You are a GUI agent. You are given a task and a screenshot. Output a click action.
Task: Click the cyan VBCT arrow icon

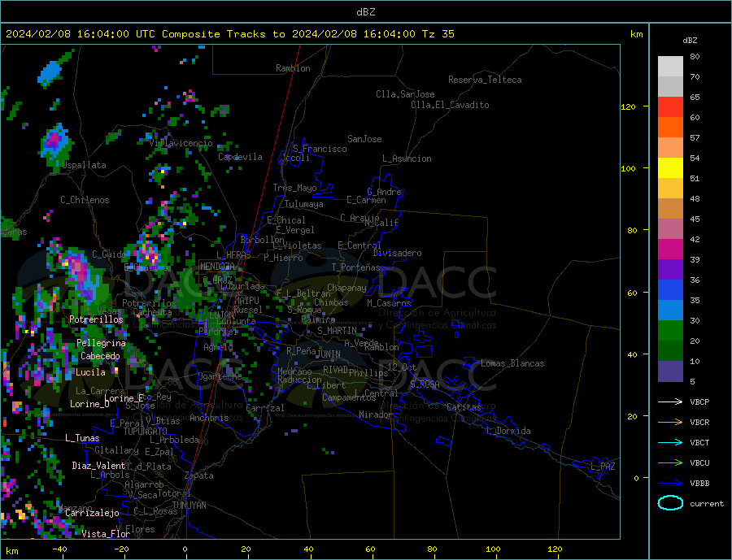[670, 442]
